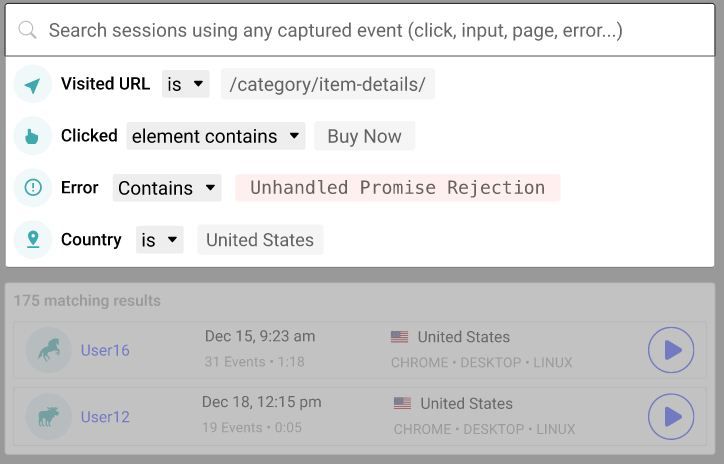Open the 'element contains' operator dropdown
The width and height of the screenshot is (724, 464).
216,136
